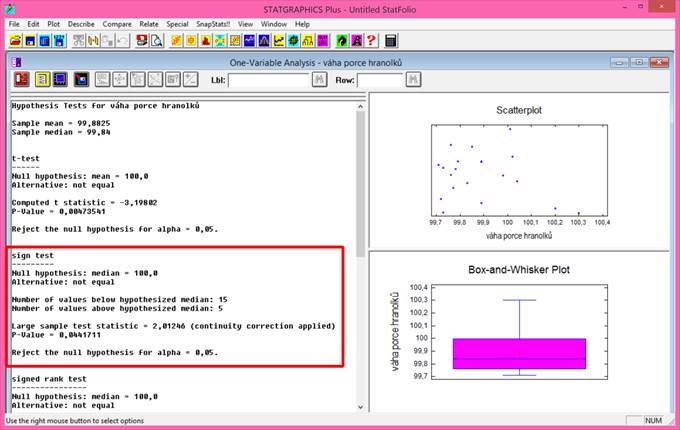Click the 'Sample mean = 99,8825' line

[61, 123]
